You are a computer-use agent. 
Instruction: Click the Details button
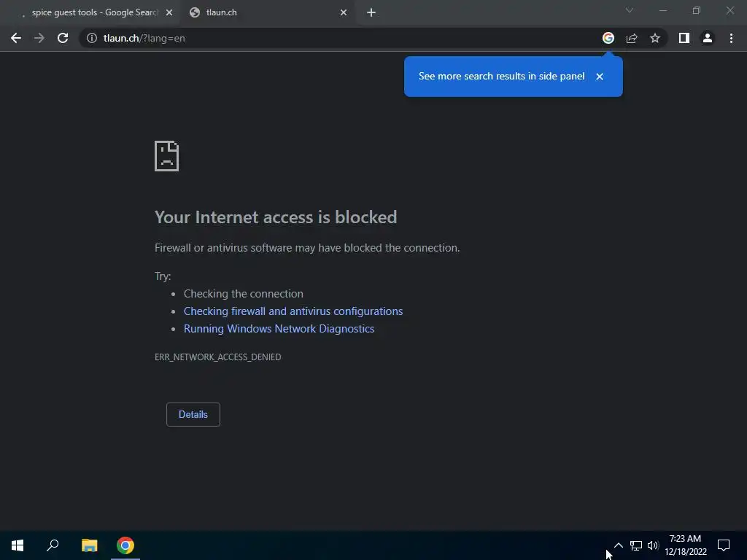pyautogui.click(x=193, y=414)
